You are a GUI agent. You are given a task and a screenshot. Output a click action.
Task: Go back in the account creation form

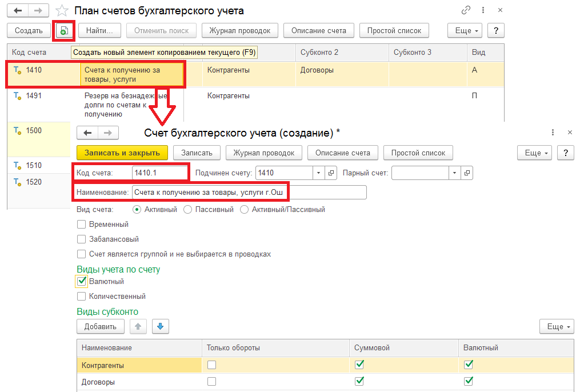click(87, 133)
